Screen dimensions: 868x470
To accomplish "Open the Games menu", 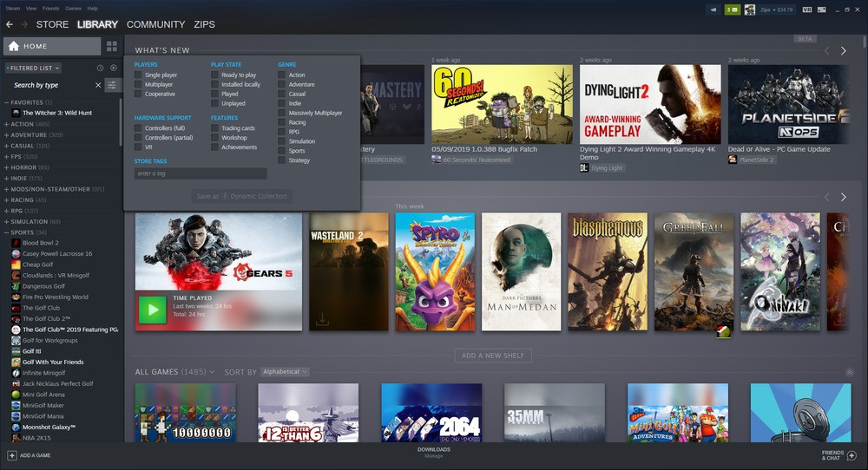I will click(x=73, y=9).
